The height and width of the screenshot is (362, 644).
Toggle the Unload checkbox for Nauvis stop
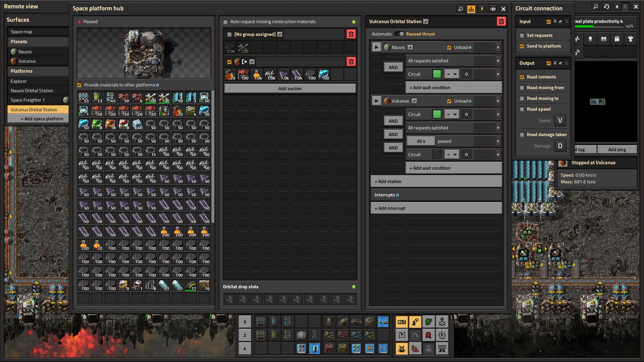tap(449, 48)
